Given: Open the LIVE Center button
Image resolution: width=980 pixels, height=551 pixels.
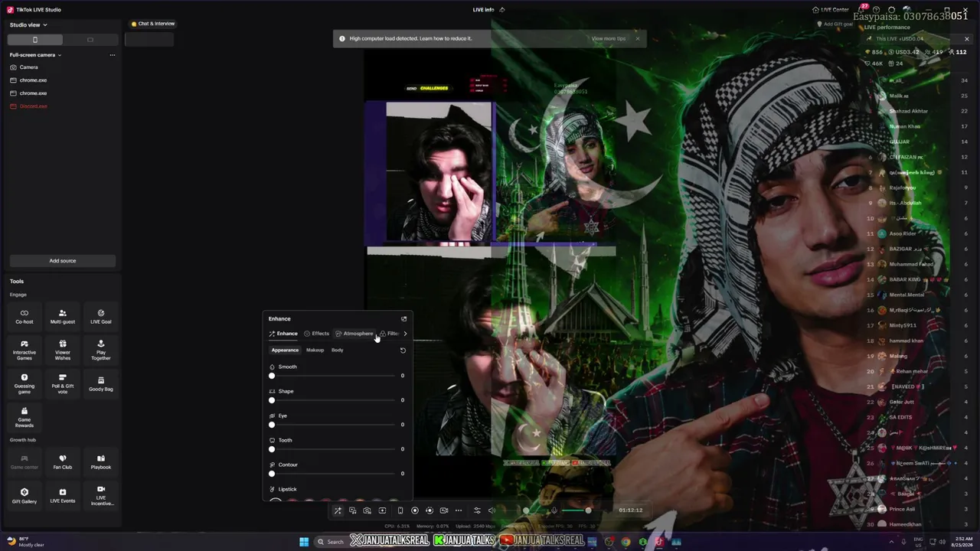Looking at the screenshot, I should pos(831,10).
